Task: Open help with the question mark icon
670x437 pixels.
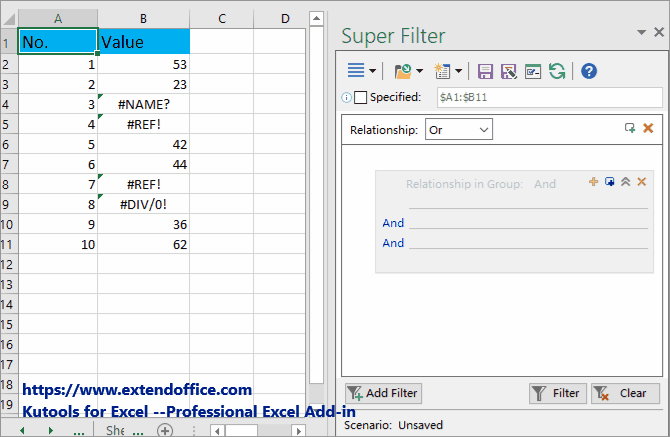Action: pyautogui.click(x=589, y=71)
